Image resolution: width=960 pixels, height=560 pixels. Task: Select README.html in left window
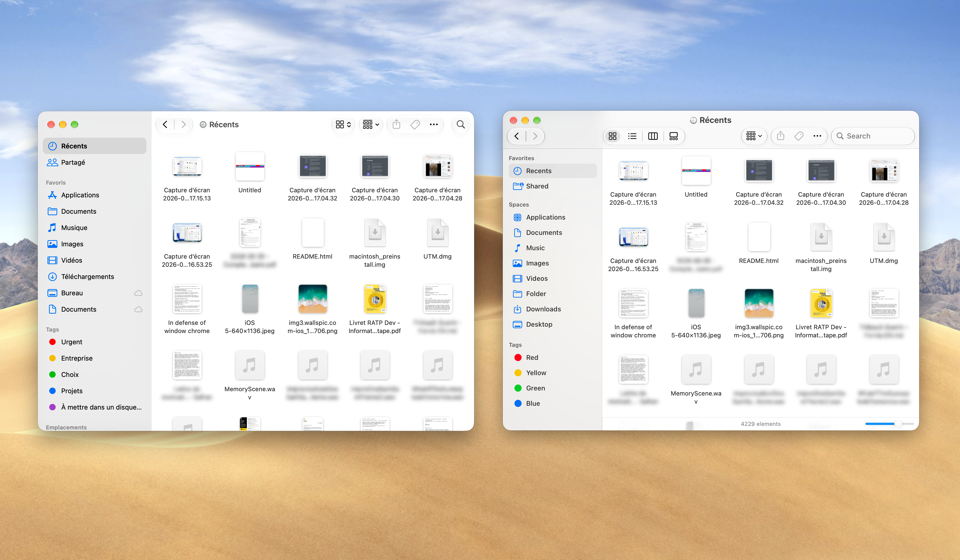pyautogui.click(x=312, y=239)
